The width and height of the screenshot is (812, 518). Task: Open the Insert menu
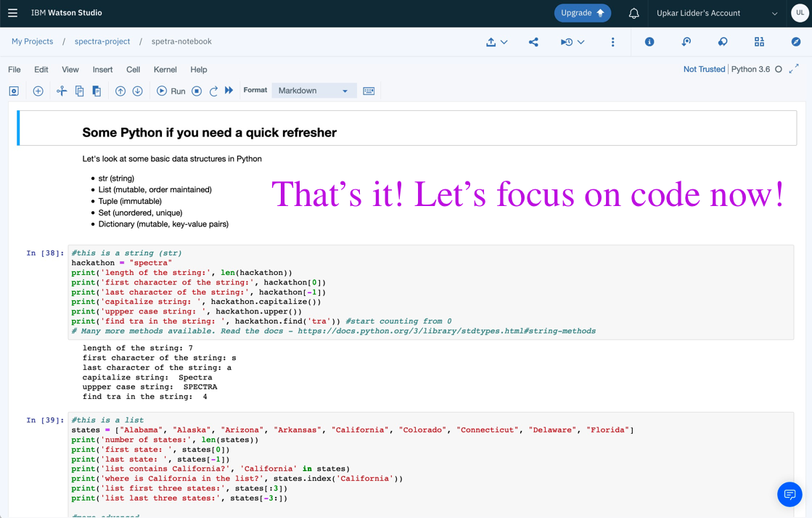point(102,70)
